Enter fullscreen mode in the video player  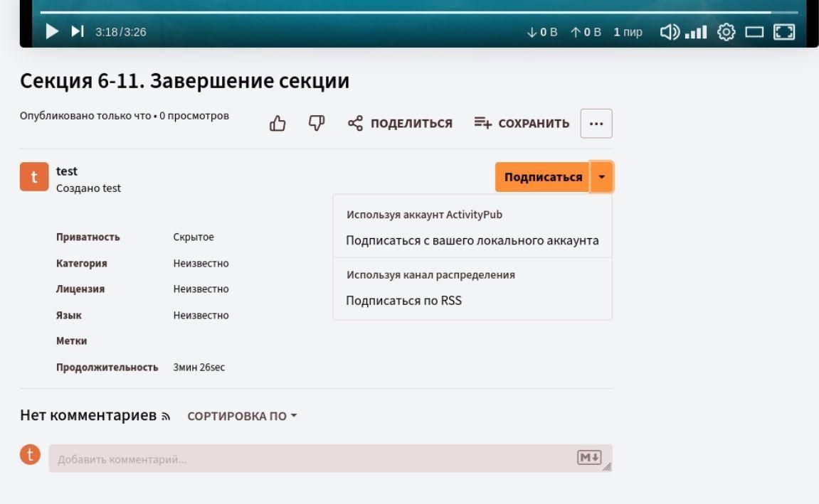coord(784,32)
